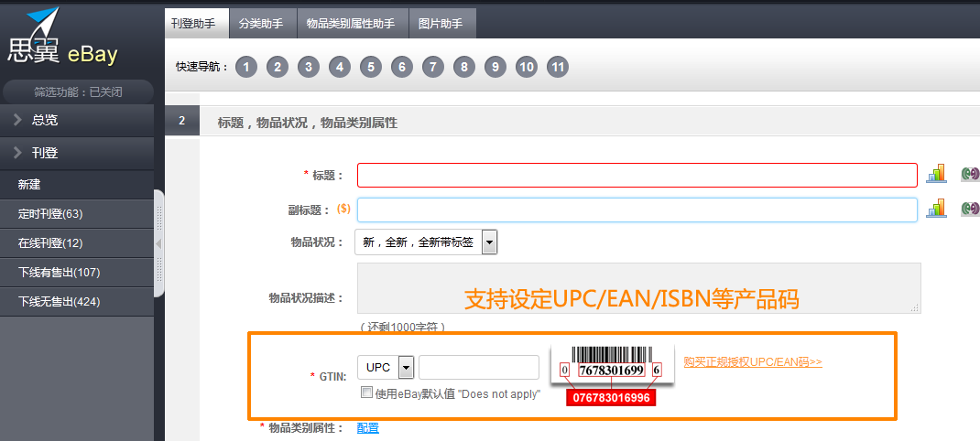
Task: Click the 物品状况描述 text area
Action: tap(639, 288)
